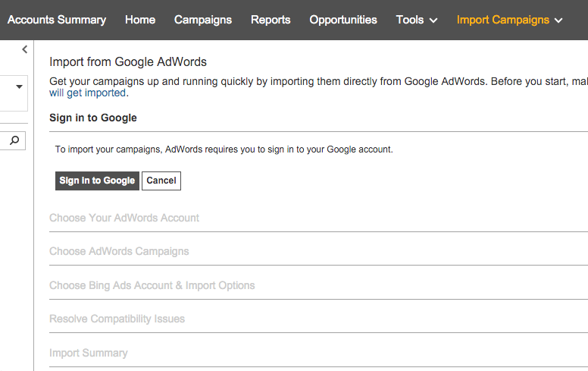Click the magnifier search icon in sidebar
This screenshot has width=588, height=371.
14,140
